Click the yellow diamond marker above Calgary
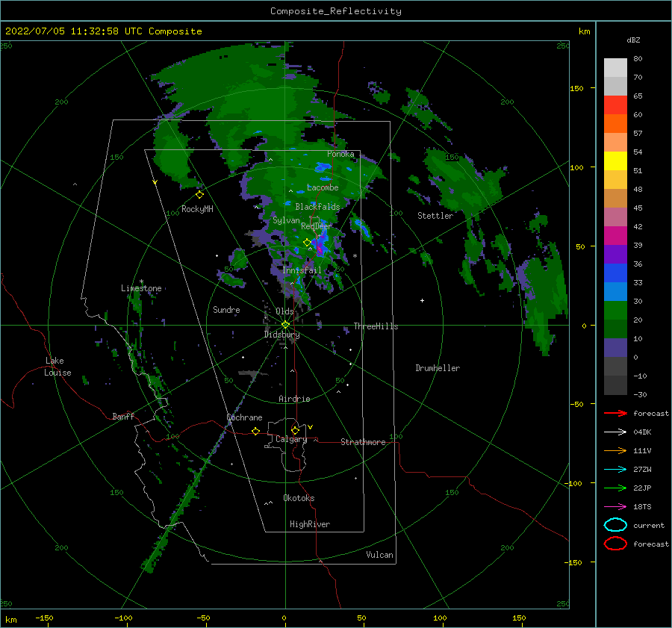 [295, 430]
